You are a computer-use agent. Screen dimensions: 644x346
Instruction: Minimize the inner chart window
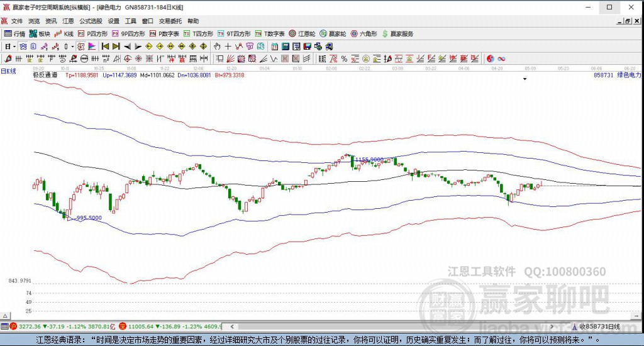click(620, 21)
